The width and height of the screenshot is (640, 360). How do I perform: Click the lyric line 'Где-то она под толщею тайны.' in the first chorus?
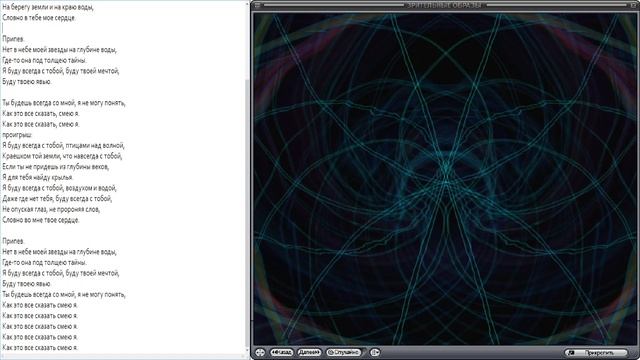click(x=44, y=60)
